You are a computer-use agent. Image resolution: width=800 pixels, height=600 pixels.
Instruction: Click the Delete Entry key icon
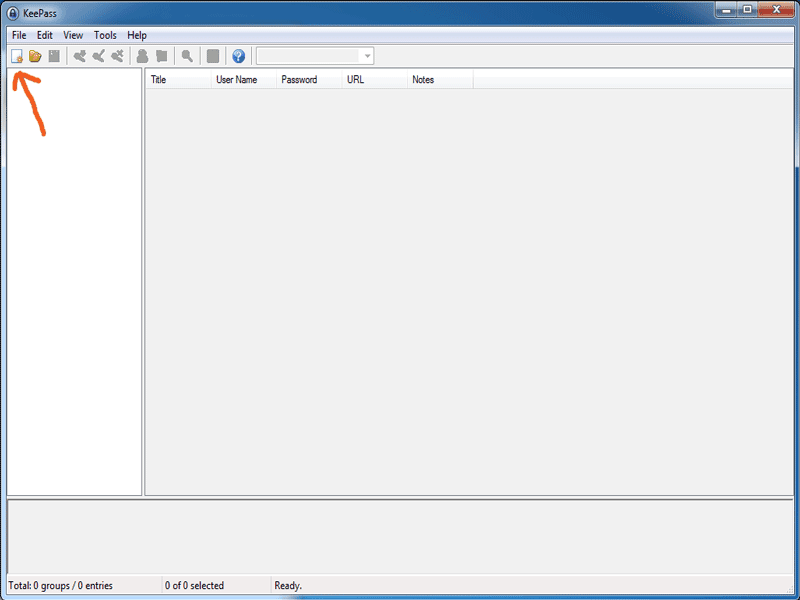pyautogui.click(x=118, y=57)
